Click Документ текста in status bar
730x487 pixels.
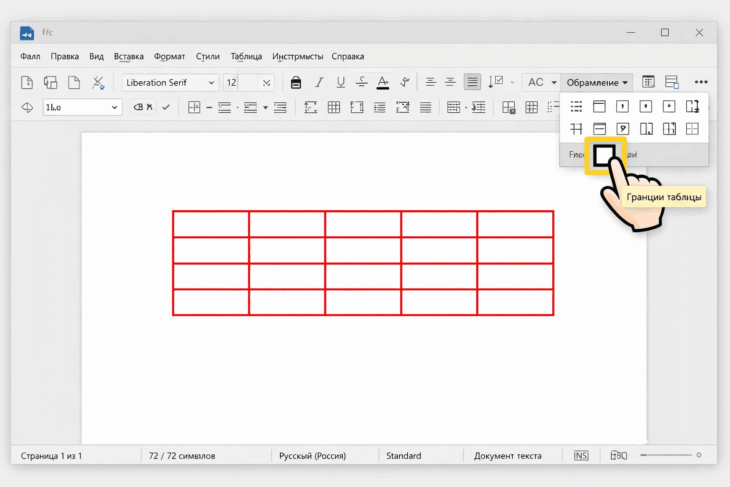pos(507,456)
